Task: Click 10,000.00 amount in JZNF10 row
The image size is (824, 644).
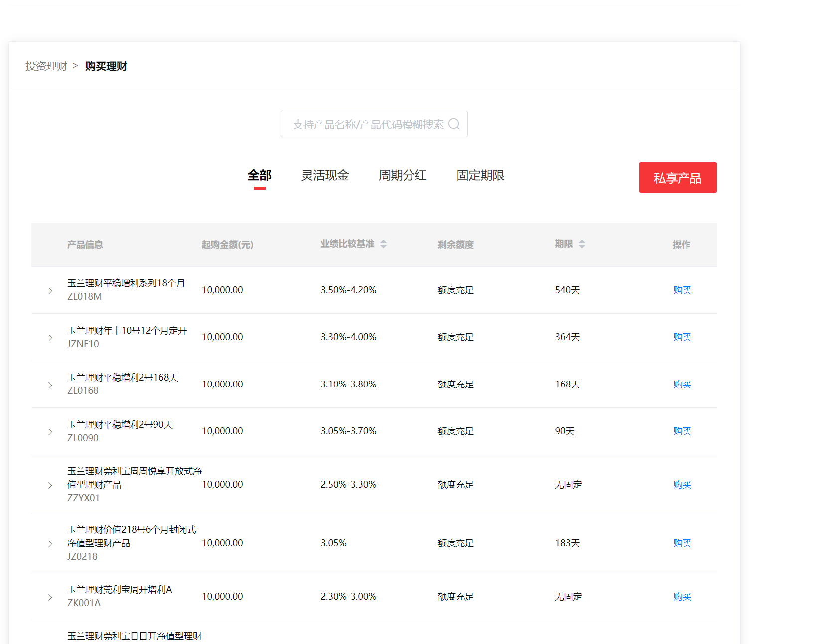Action: click(222, 337)
